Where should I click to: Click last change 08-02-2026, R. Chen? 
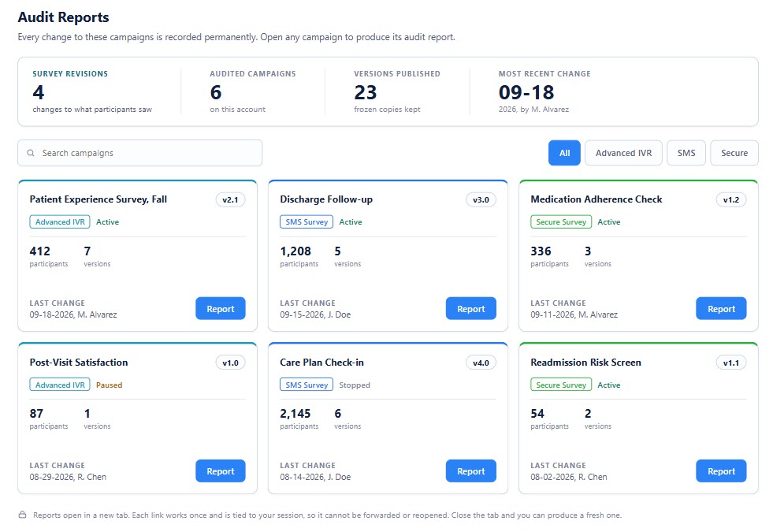[x=568, y=477]
